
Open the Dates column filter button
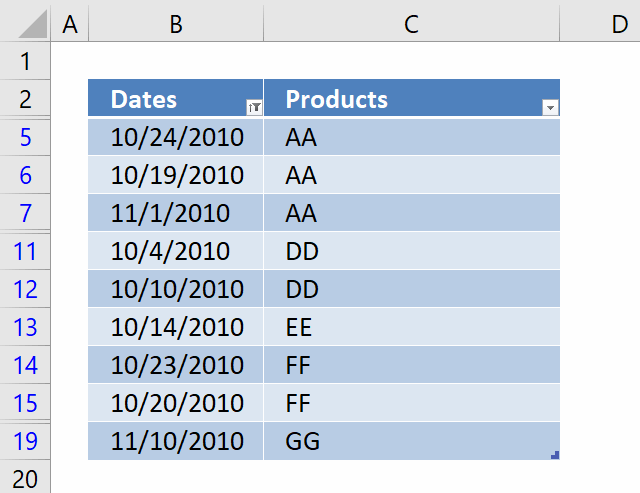[254, 107]
